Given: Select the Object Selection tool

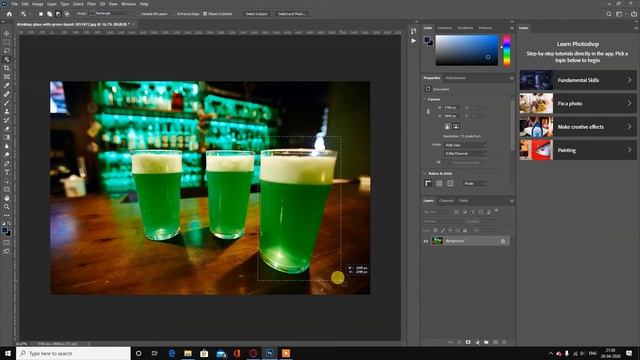Looking at the screenshot, I should coord(7,59).
